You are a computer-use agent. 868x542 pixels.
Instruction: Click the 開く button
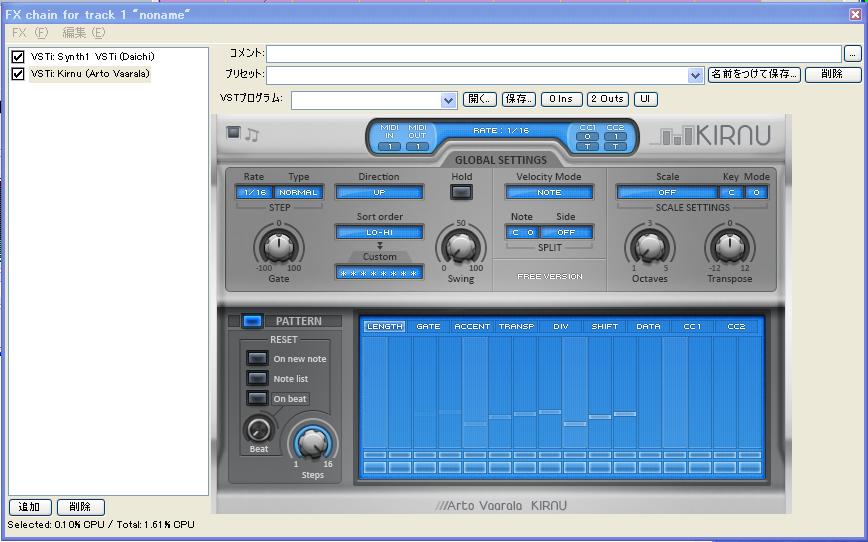tap(479, 99)
